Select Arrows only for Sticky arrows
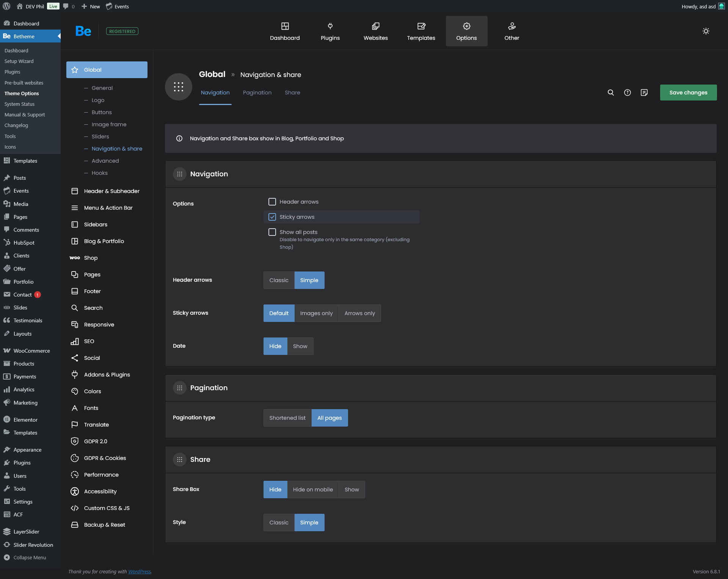The image size is (728, 579). [x=359, y=313]
